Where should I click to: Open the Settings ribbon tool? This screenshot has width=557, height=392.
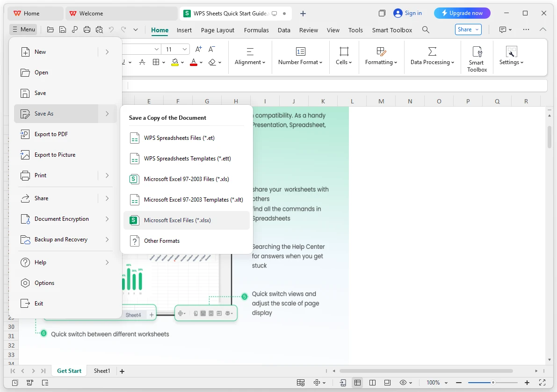point(511,57)
